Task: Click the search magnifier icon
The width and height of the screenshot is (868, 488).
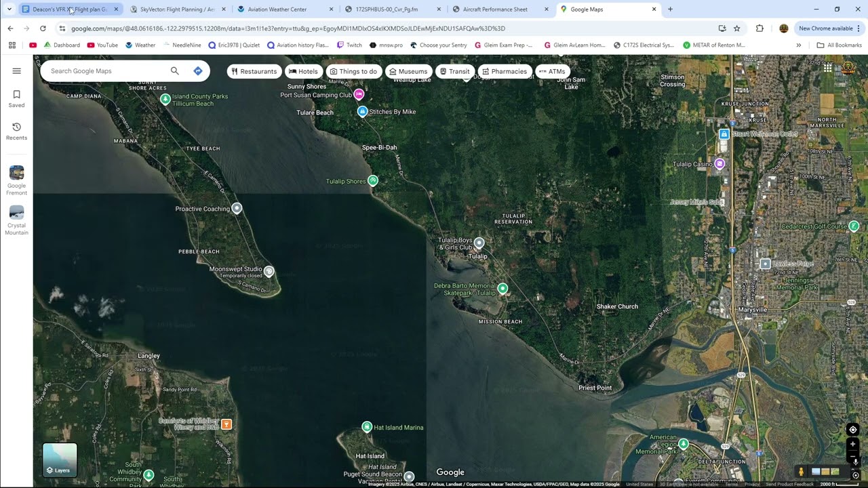Action: 174,70
